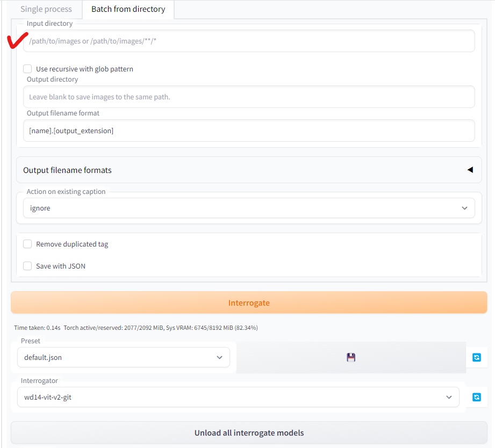This screenshot has width=495, height=448.
Task: Expand Output filename formats triangle arrow
Action: [470, 170]
